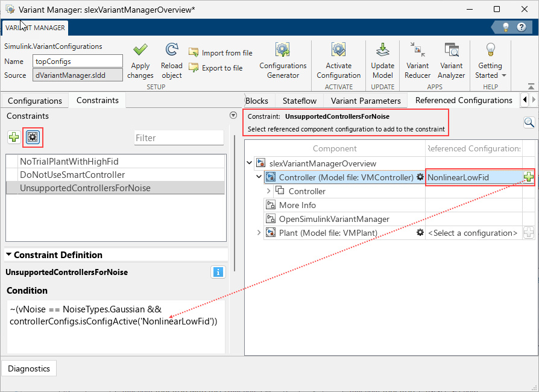Select the NoTrialPlantWithHighFid constraint
This screenshot has width=539, height=392.
pos(116,161)
